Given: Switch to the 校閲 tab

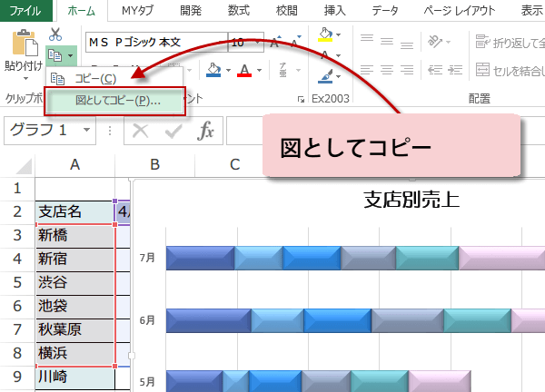Looking at the screenshot, I should 286,11.
